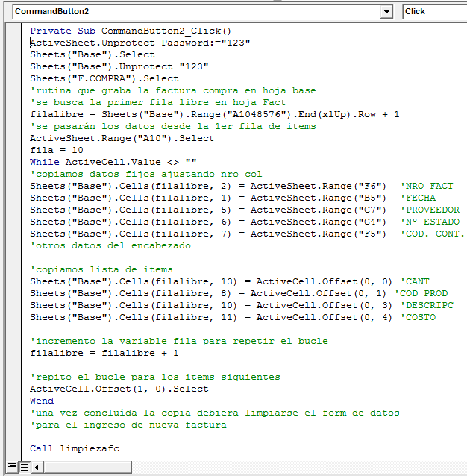Click the 'copiamos lista de items comment
The width and height of the screenshot is (467, 476).
pyautogui.click(x=101, y=269)
